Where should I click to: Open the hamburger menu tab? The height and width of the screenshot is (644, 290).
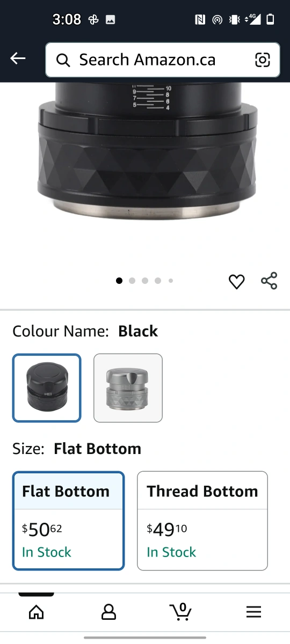(x=253, y=612)
